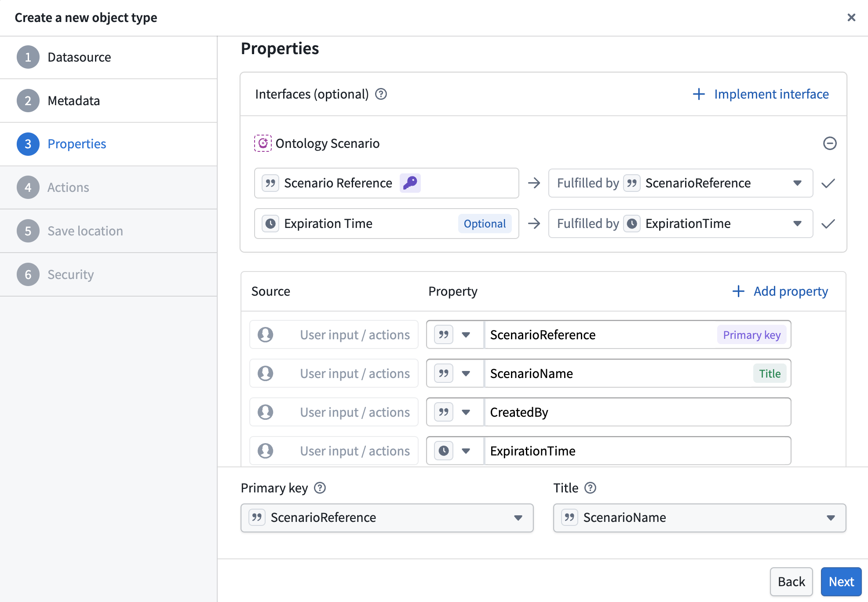Click the checkmark next to Fulfilled by ScenarioReference

pos(828,183)
